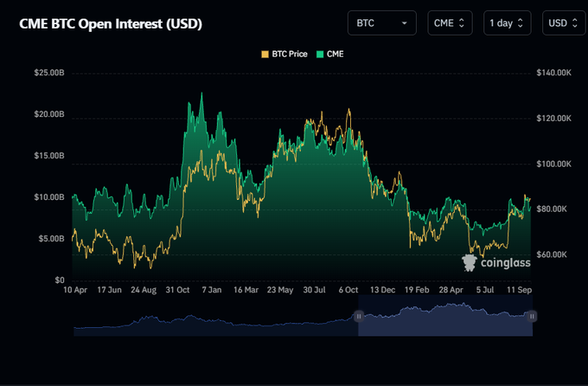Open the BTC coin dropdown
The image size is (588, 386).
tap(381, 23)
